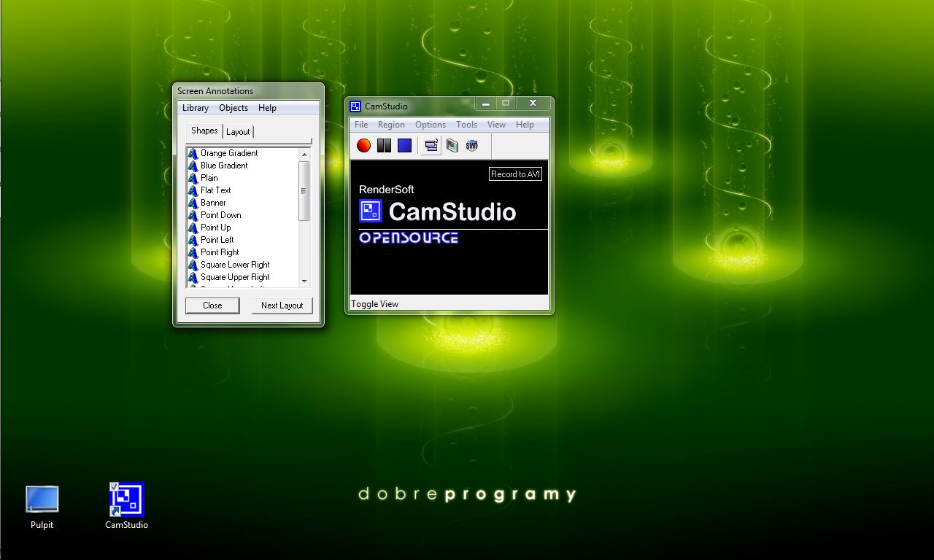Screen dimensions: 934x560
Task: Pause recording in the CamStudio toolbar
Action: click(384, 146)
